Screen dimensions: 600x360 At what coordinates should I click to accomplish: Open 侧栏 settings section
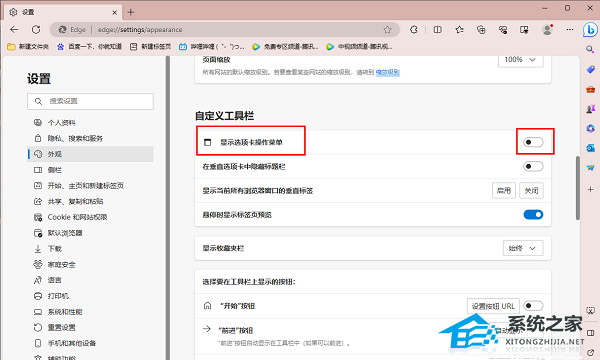pyautogui.click(x=90, y=170)
